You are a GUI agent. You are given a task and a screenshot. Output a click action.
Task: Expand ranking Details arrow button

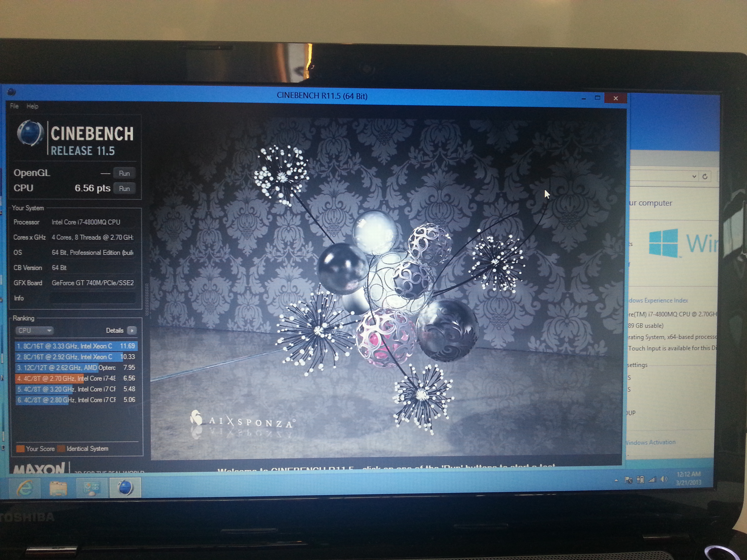[x=132, y=331]
